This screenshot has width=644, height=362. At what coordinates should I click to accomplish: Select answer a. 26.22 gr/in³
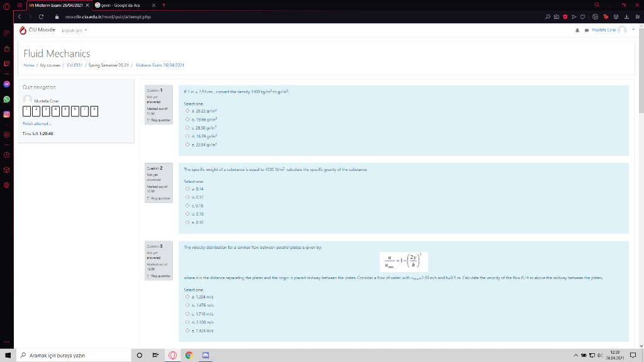[187, 111]
